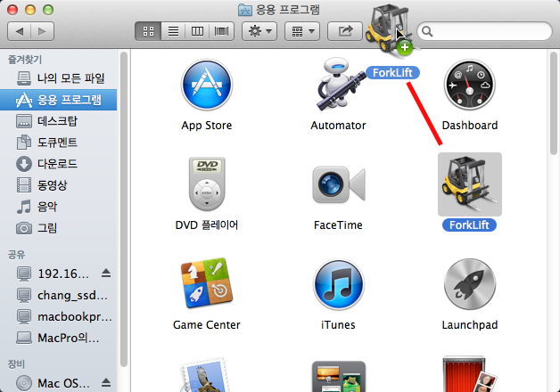Switch to Cover Flow view

(x=221, y=31)
